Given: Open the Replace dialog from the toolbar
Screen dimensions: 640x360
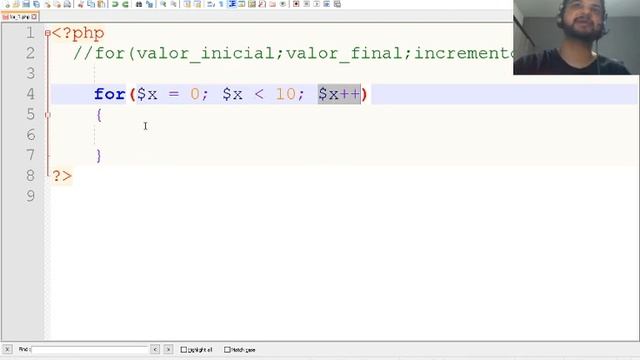Looking at the screenshot, I should click(149, 4).
